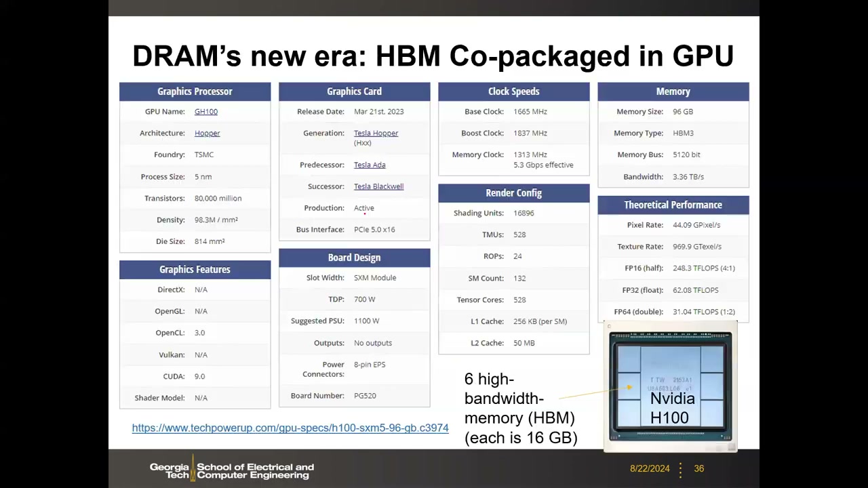Viewport: 868px width, 488px height.
Task: Click the SM Count value 132
Action: [519, 278]
